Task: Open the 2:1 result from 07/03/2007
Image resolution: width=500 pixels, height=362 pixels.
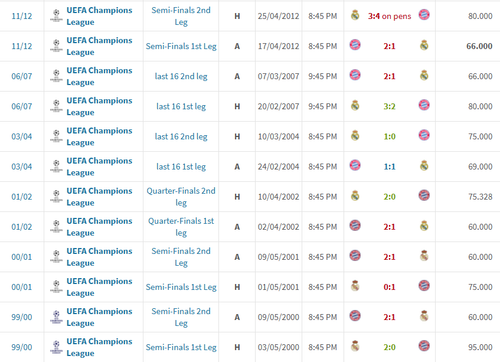Action: [x=389, y=76]
